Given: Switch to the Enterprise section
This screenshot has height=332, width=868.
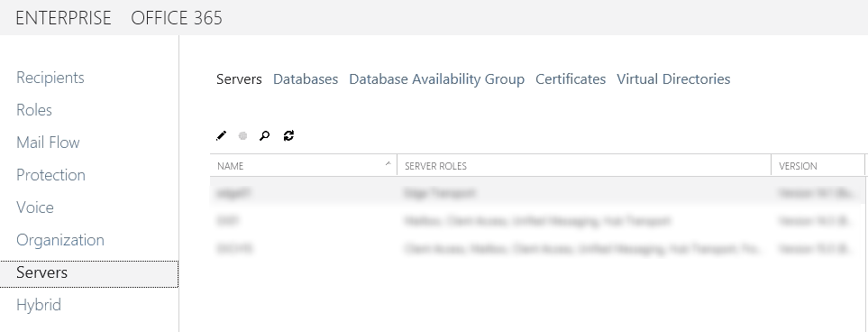Looking at the screenshot, I should 64,18.
